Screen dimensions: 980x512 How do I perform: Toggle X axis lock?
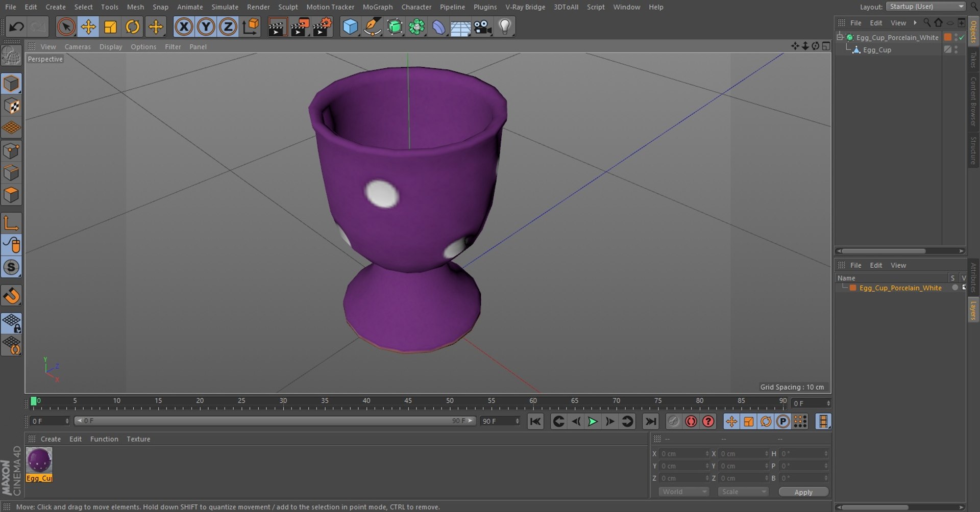(184, 27)
